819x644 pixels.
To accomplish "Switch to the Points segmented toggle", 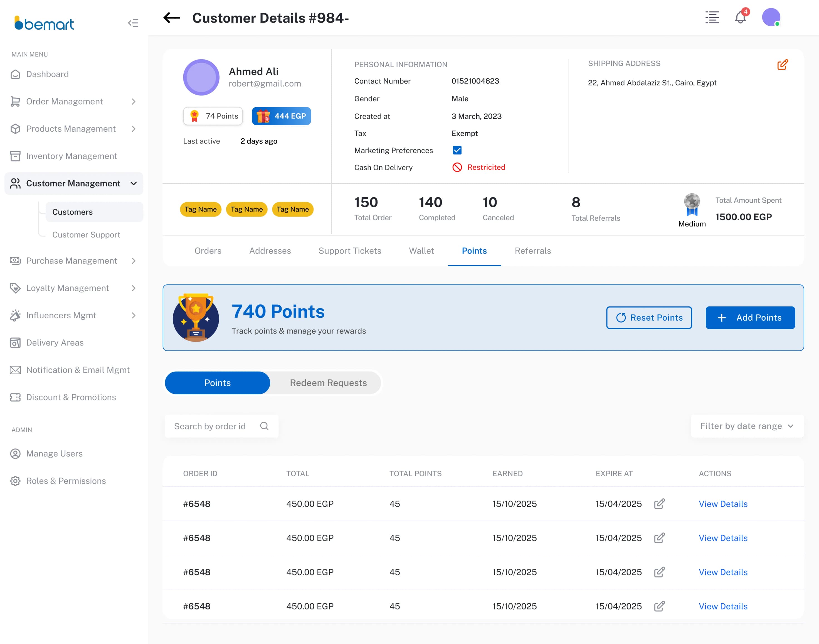I will point(218,383).
